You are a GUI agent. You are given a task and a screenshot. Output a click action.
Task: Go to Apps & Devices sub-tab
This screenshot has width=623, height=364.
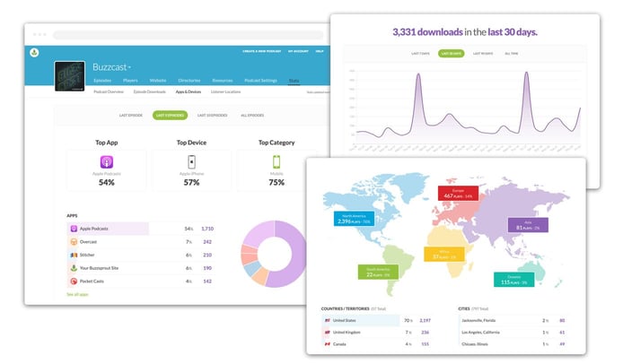click(x=189, y=91)
